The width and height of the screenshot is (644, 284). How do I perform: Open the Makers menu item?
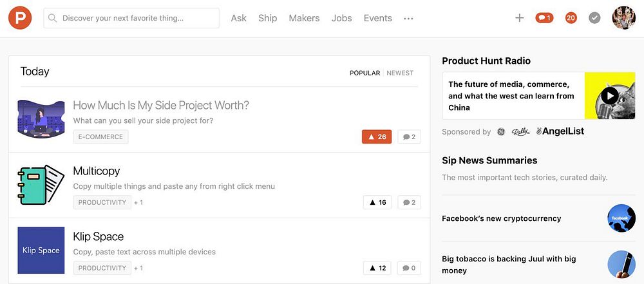coord(304,18)
